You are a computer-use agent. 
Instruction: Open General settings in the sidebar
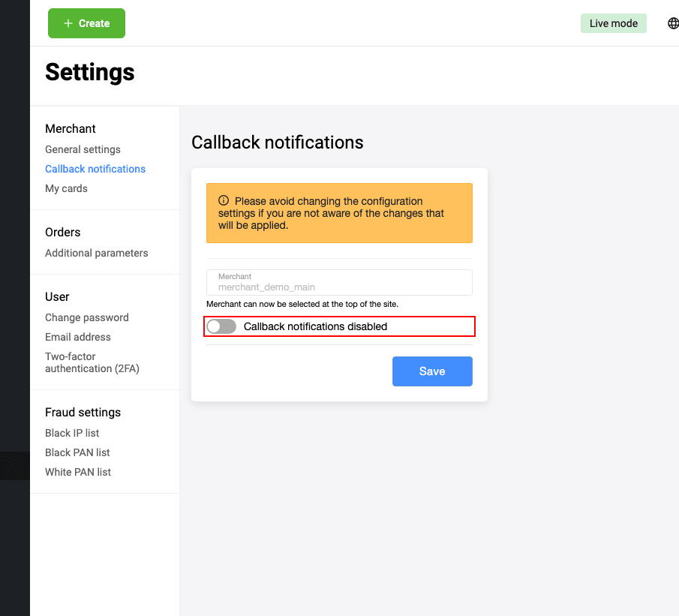pos(83,149)
